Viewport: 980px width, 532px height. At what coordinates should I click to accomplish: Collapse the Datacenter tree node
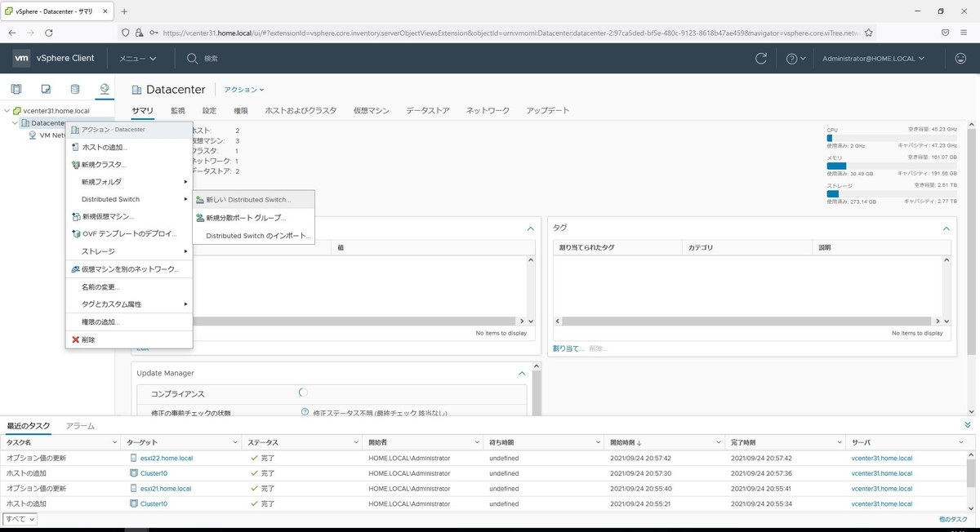[x=16, y=123]
